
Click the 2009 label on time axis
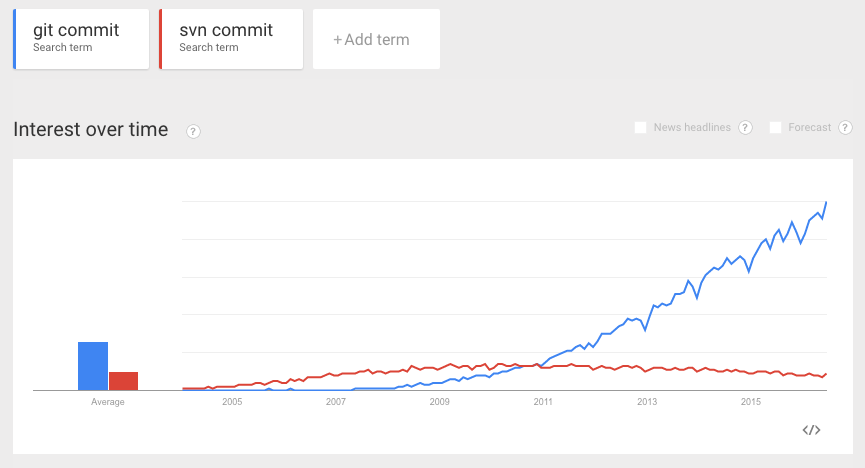tap(439, 402)
